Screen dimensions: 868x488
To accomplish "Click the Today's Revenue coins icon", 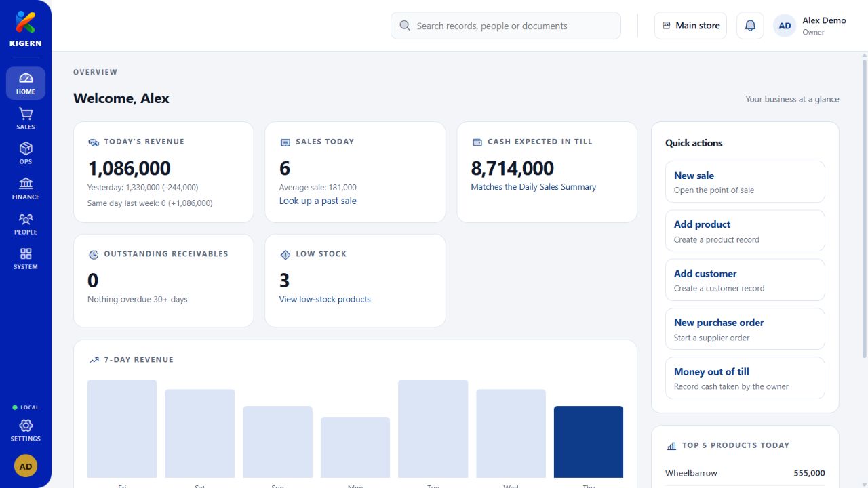I will (94, 142).
